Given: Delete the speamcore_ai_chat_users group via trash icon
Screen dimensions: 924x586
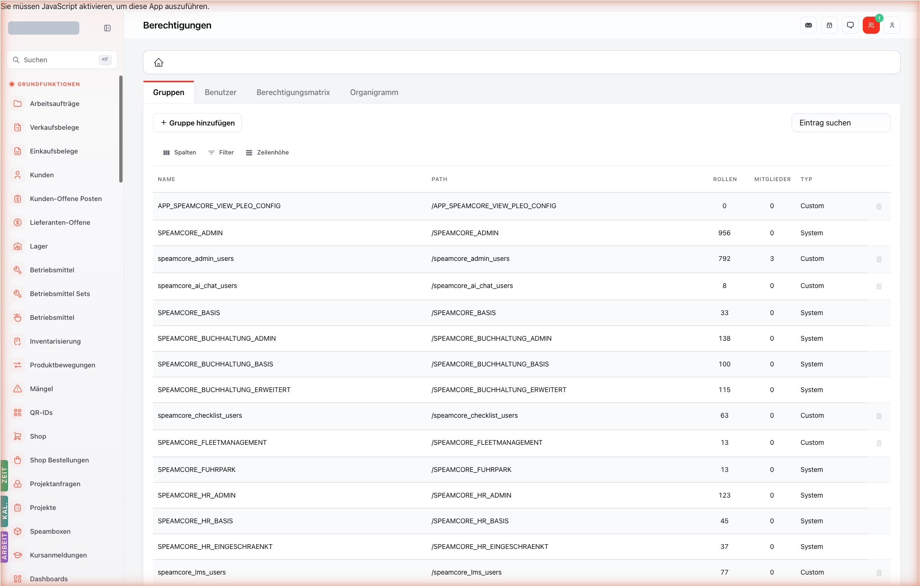Looking at the screenshot, I should point(879,286).
